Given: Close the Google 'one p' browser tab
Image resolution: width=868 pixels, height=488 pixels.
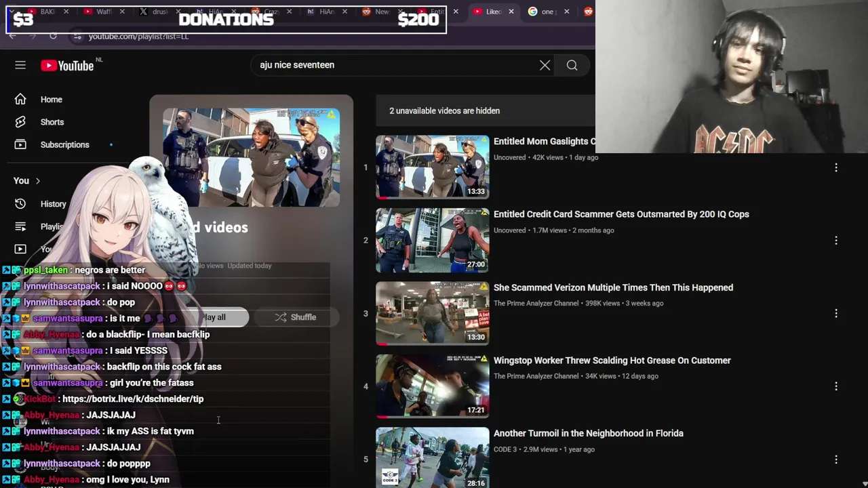Looking at the screenshot, I should [566, 12].
